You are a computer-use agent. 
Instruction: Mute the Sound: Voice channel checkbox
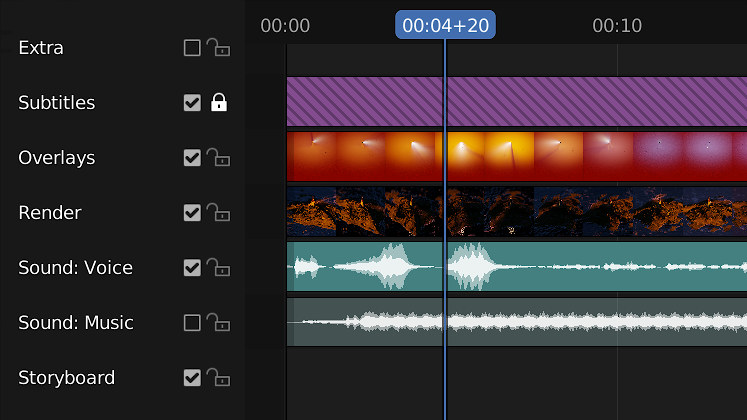[192, 268]
